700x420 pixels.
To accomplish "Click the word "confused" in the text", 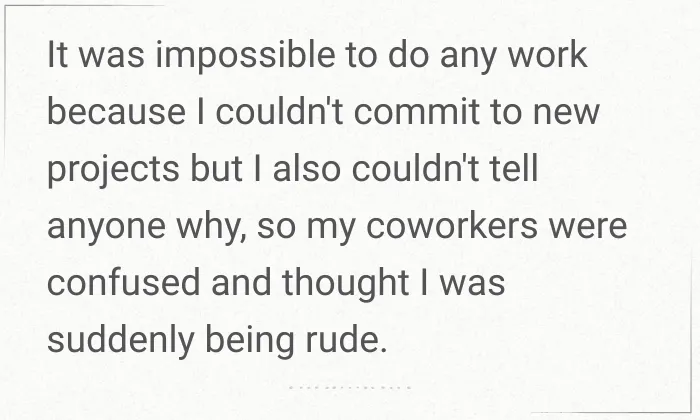I will 123,282.
